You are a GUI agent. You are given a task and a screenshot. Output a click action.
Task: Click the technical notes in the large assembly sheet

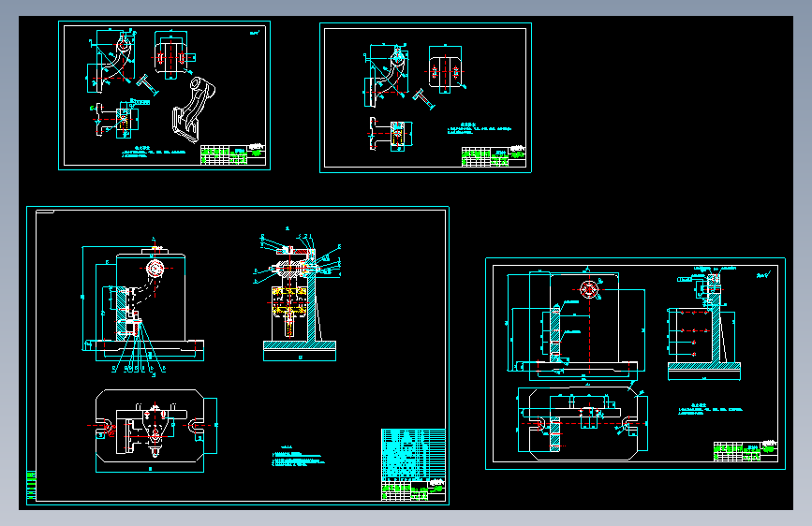[298, 457]
